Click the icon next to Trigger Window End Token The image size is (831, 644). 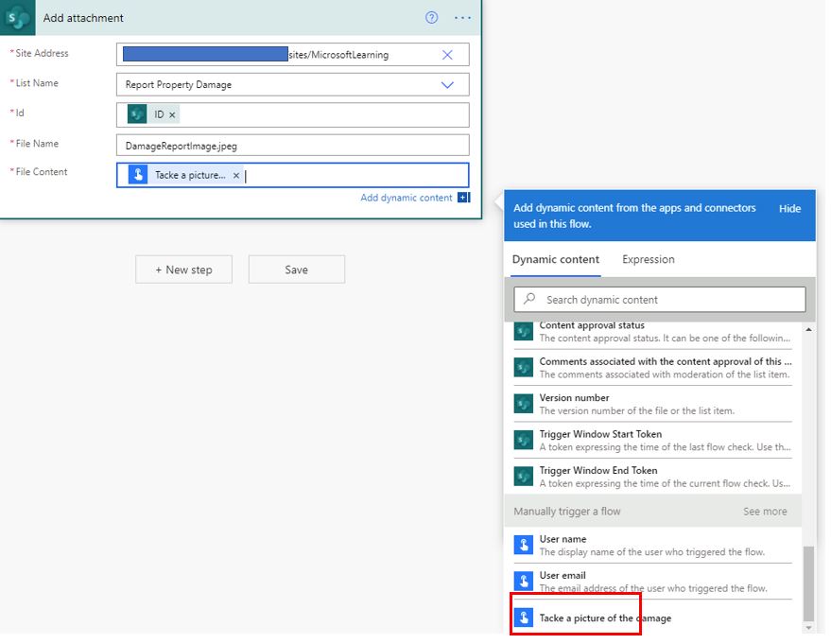[524, 476]
